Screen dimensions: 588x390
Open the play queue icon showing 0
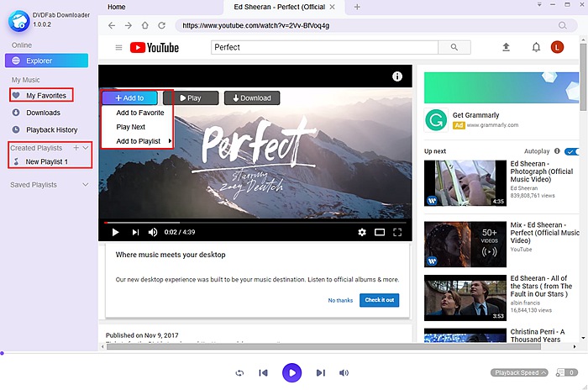click(x=567, y=372)
